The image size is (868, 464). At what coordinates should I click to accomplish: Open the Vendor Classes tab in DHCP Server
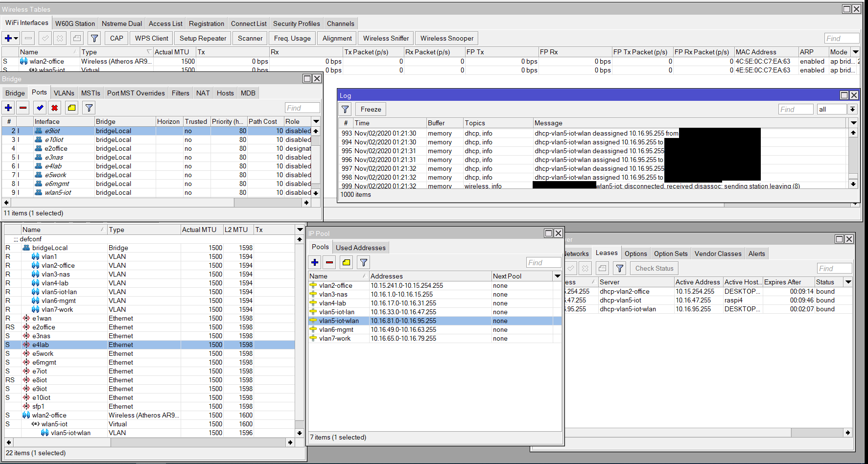(718, 254)
